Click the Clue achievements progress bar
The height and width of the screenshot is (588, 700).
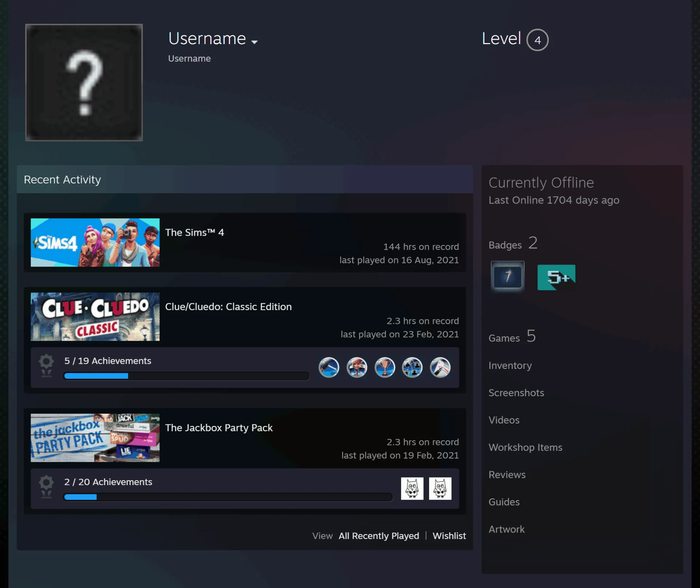point(187,376)
